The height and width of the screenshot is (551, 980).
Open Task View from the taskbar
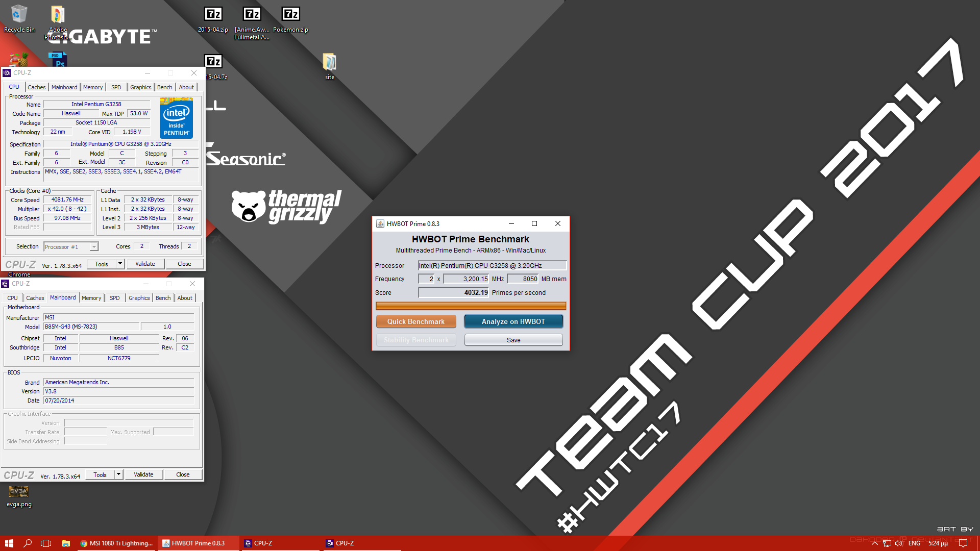point(46,543)
